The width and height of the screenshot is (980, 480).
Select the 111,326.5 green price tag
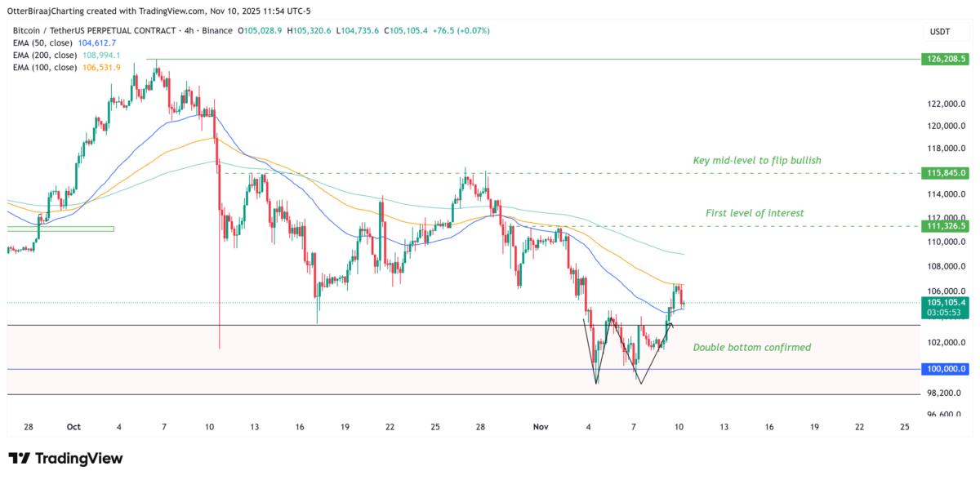pos(945,225)
